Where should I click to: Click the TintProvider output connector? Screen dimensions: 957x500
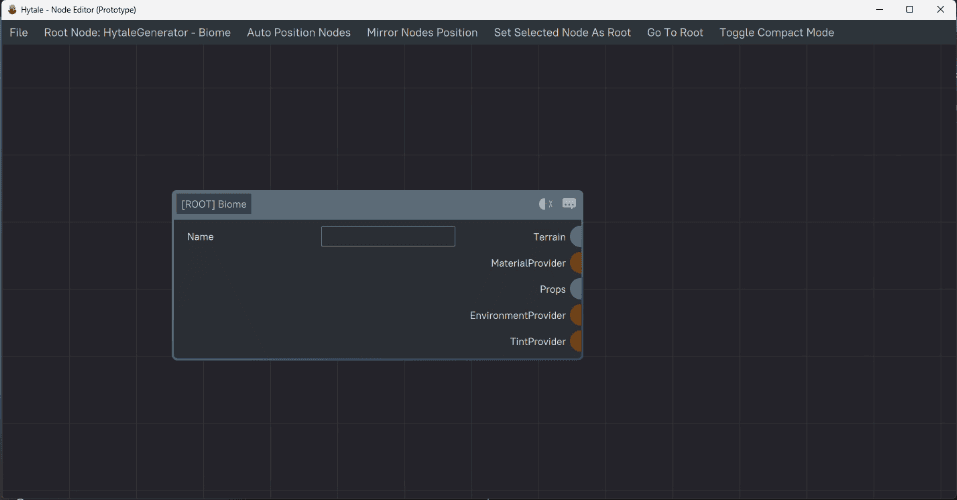(576, 341)
